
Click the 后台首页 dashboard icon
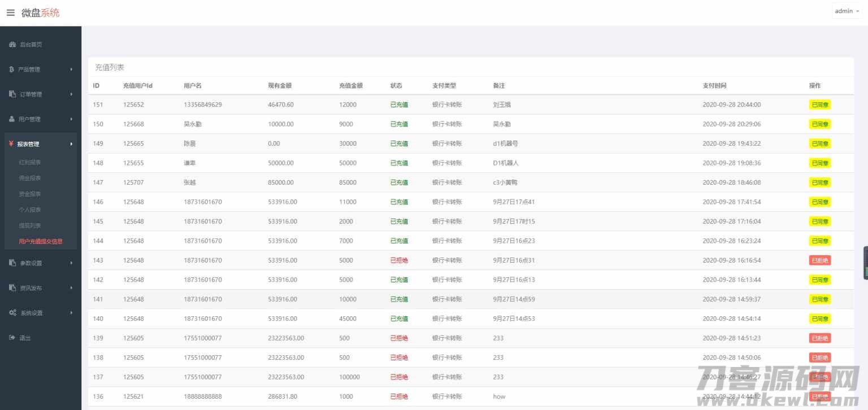(12, 45)
